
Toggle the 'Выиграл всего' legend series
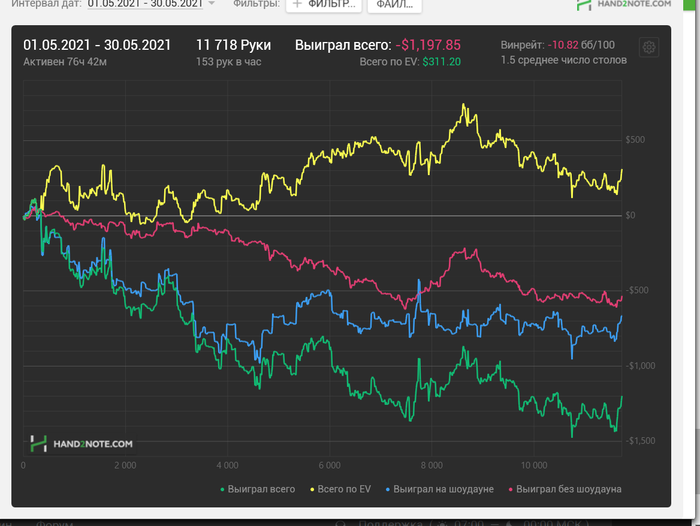[x=258, y=489]
